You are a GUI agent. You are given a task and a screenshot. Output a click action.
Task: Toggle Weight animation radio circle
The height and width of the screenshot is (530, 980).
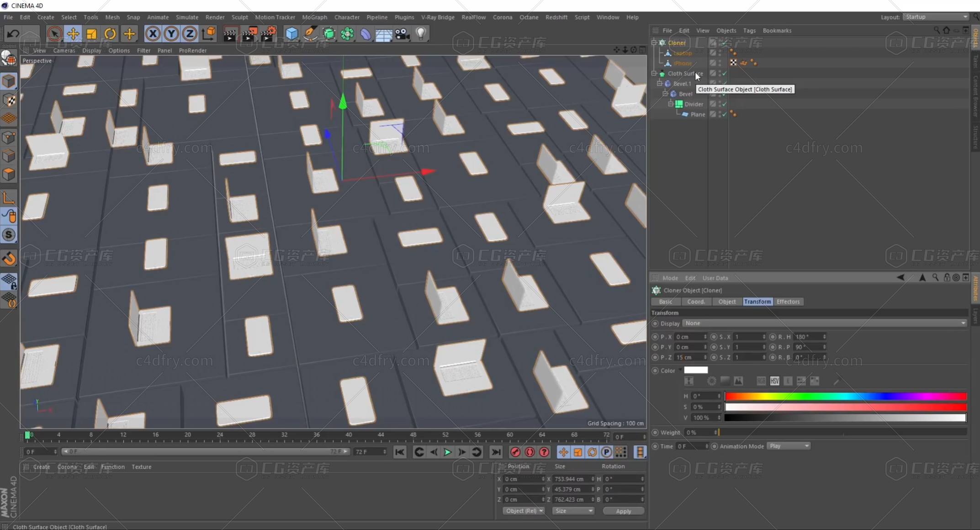pyautogui.click(x=655, y=432)
